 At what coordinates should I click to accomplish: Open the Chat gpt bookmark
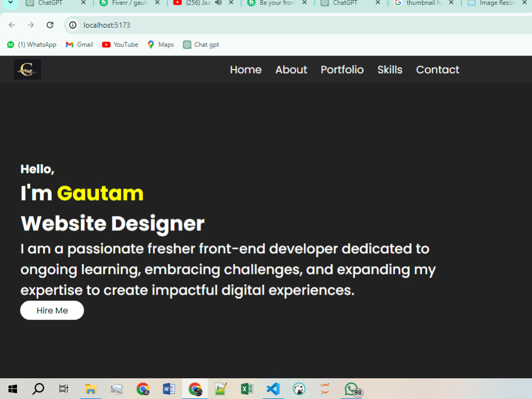click(x=201, y=45)
